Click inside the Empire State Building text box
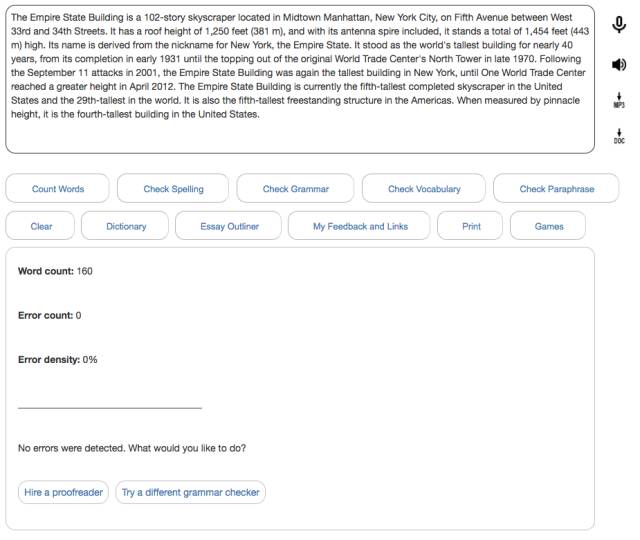 (300, 80)
